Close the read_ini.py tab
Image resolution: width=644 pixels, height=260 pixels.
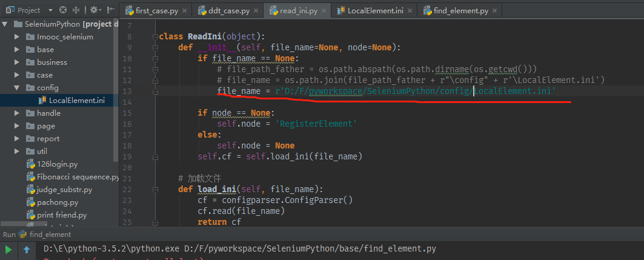323,11
